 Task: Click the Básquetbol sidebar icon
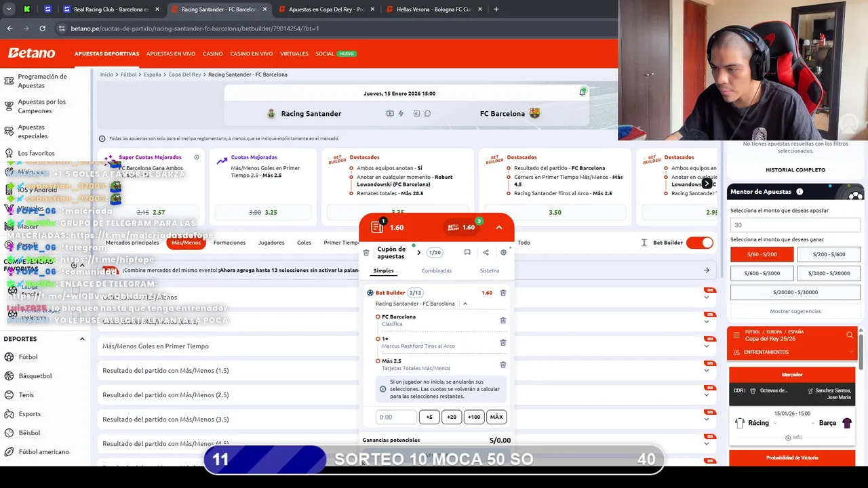click(9, 376)
